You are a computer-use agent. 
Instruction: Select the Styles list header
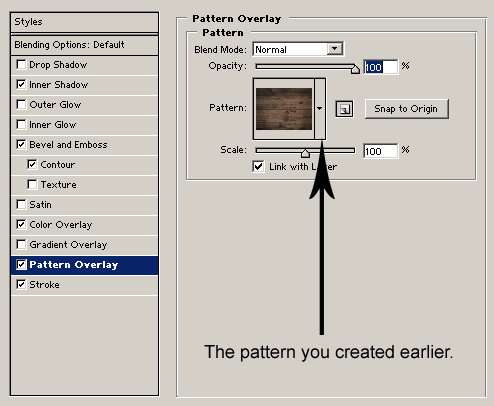(84, 22)
